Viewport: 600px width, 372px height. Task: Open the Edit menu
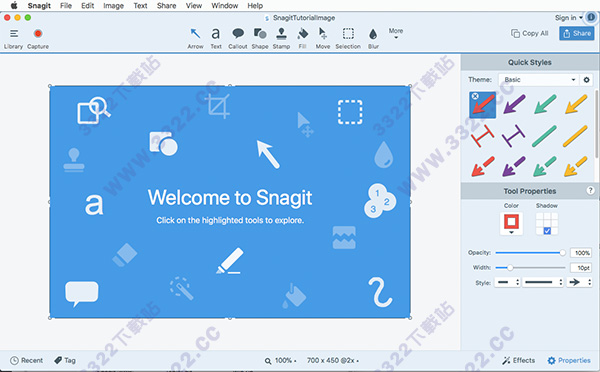pyautogui.click(x=87, y=5)
